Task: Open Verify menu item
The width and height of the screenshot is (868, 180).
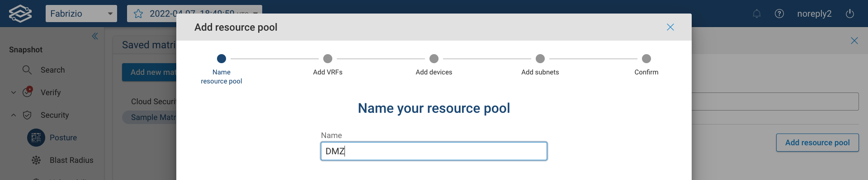Action: click(x=51, y=92)
